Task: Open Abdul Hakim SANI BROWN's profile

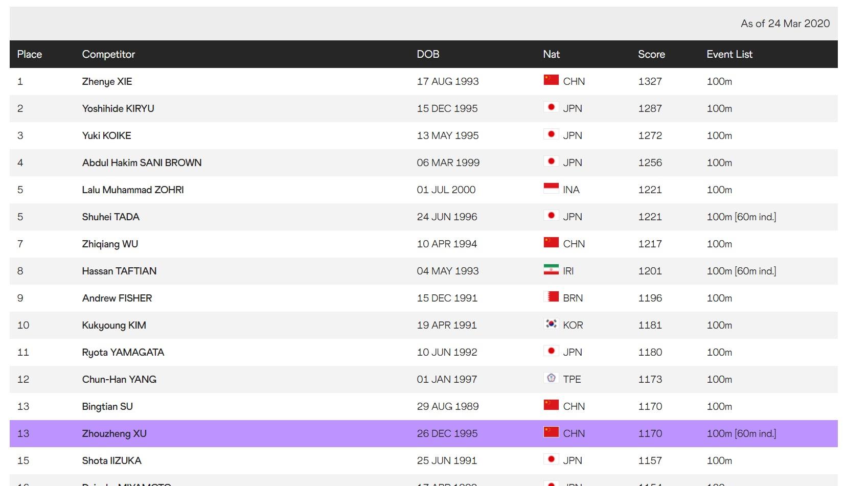Action: pos(142,163)
